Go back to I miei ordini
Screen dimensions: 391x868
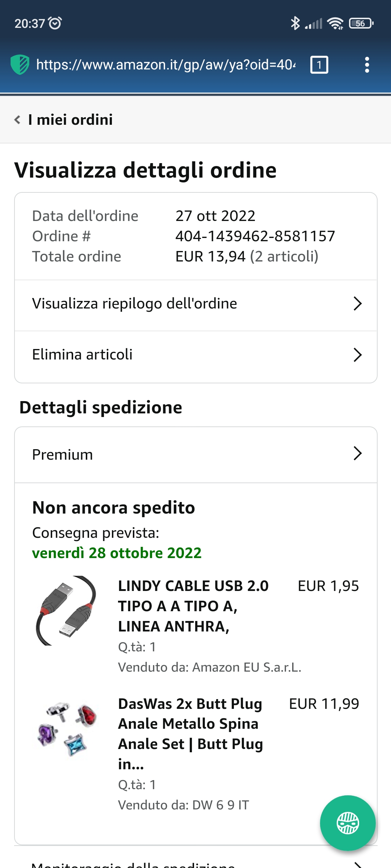[71, 120]
